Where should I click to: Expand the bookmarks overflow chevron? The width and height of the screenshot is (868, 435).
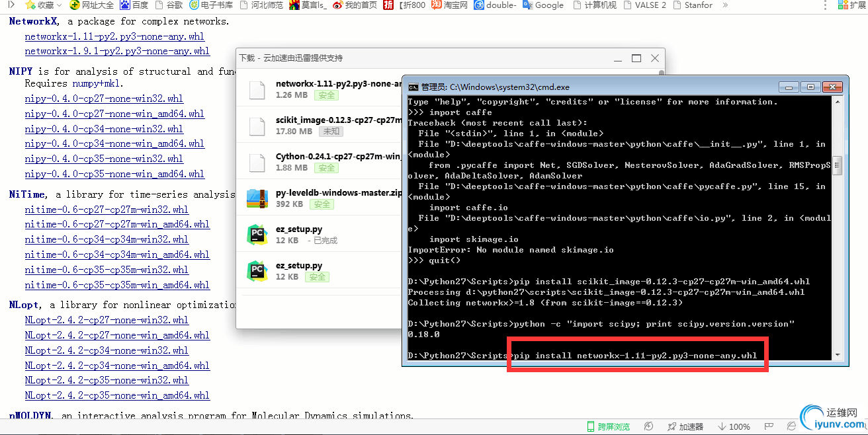click(725, 5)
